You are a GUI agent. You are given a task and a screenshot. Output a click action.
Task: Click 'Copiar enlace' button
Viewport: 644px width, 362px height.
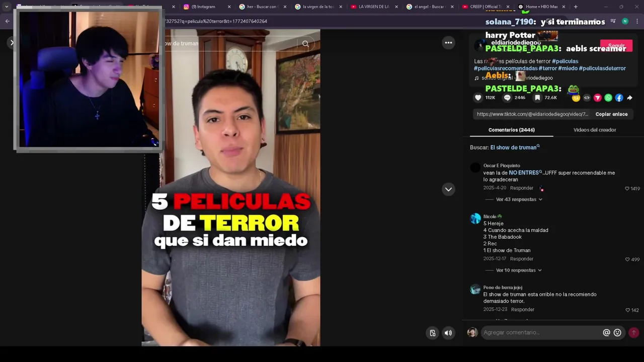tap(611, 114)
